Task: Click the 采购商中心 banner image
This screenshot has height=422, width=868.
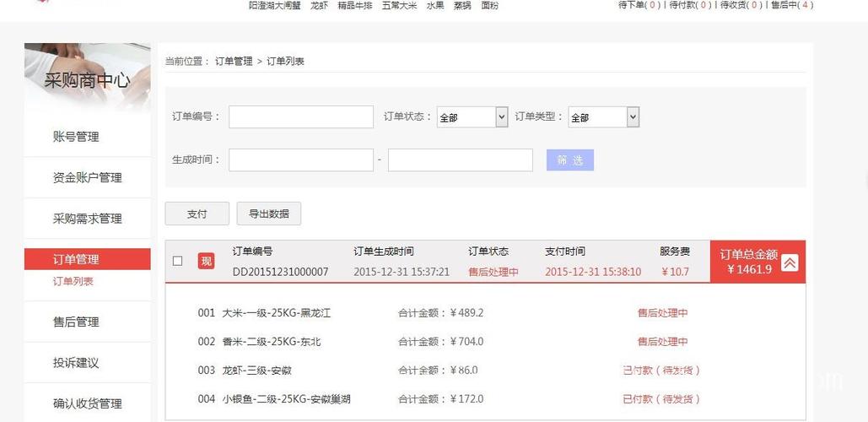Action: pyautogui.click(x=88, y=78)
